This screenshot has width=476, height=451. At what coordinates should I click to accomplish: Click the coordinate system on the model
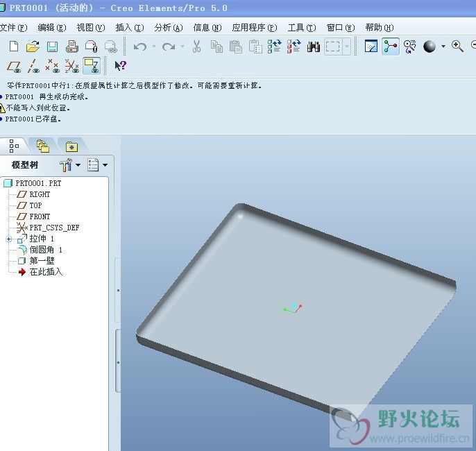[293, 308]
